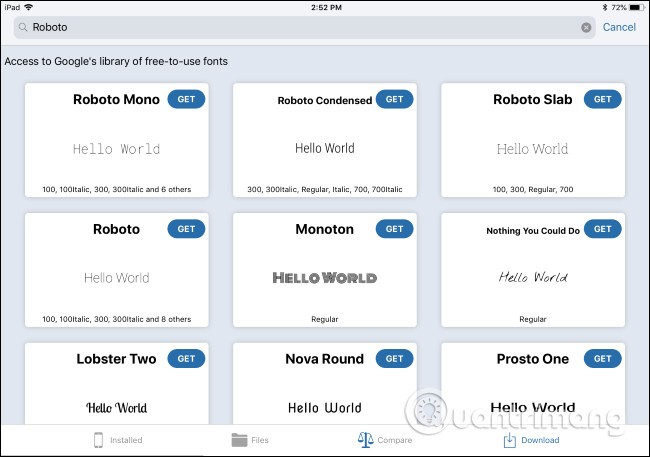Select the Roboto Slab title
The height and width of the screenshot is (457, 650).
pos(533,100)
